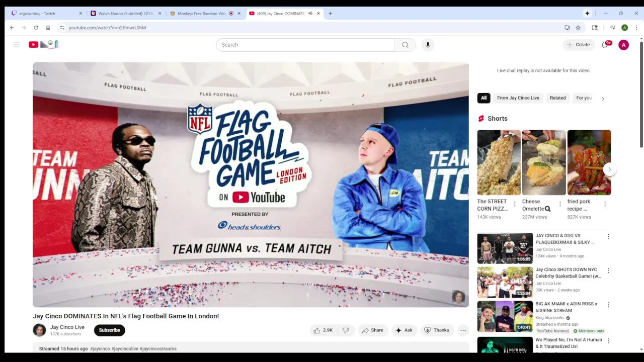The image size is (644, 362).
Task: Select the For you chip
Action: (x=584, y=98)
